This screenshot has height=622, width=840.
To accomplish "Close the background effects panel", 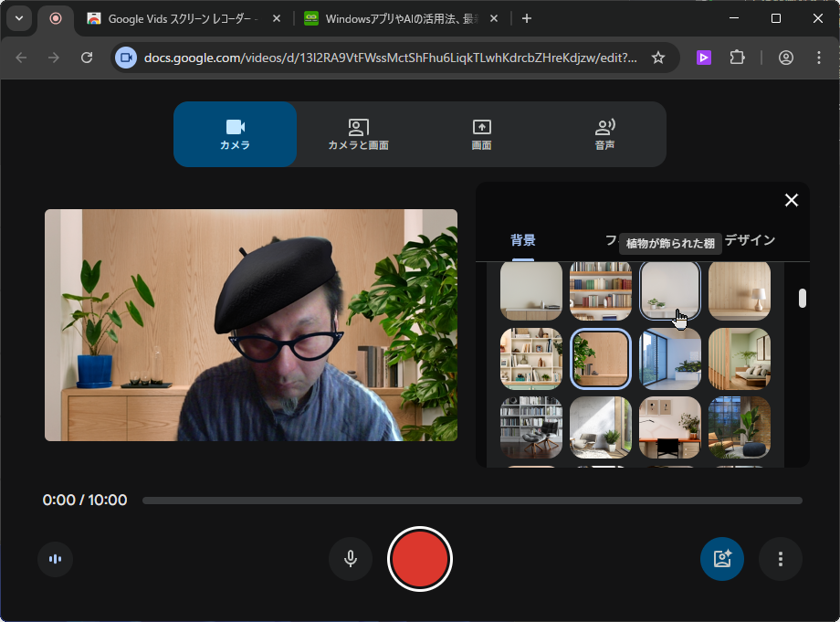I will [792, 200].
